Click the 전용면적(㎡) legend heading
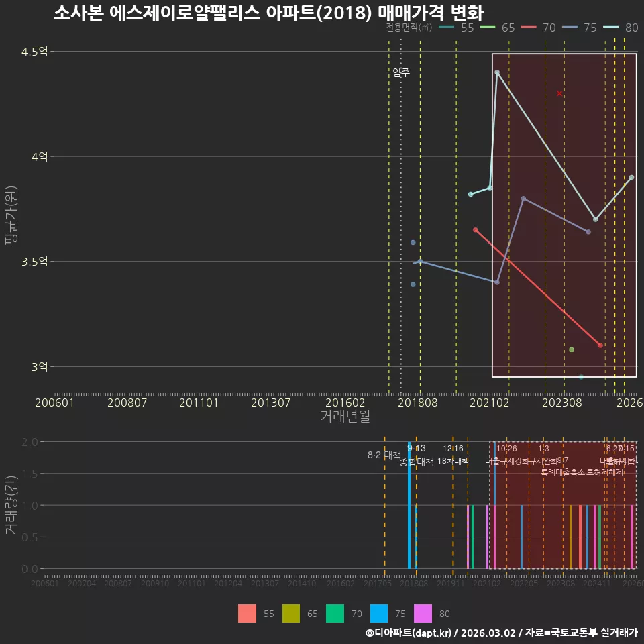644x644 pixels. click(409, 28)
